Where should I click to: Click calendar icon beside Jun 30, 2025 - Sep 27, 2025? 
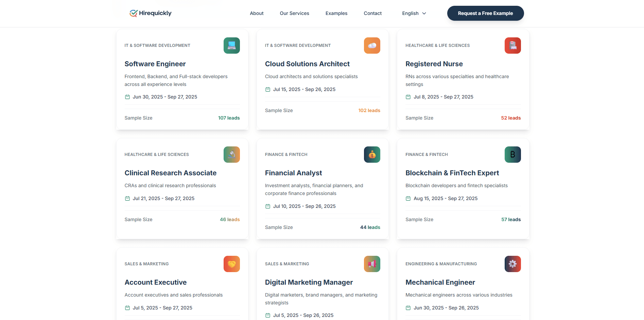click(127, 97)
